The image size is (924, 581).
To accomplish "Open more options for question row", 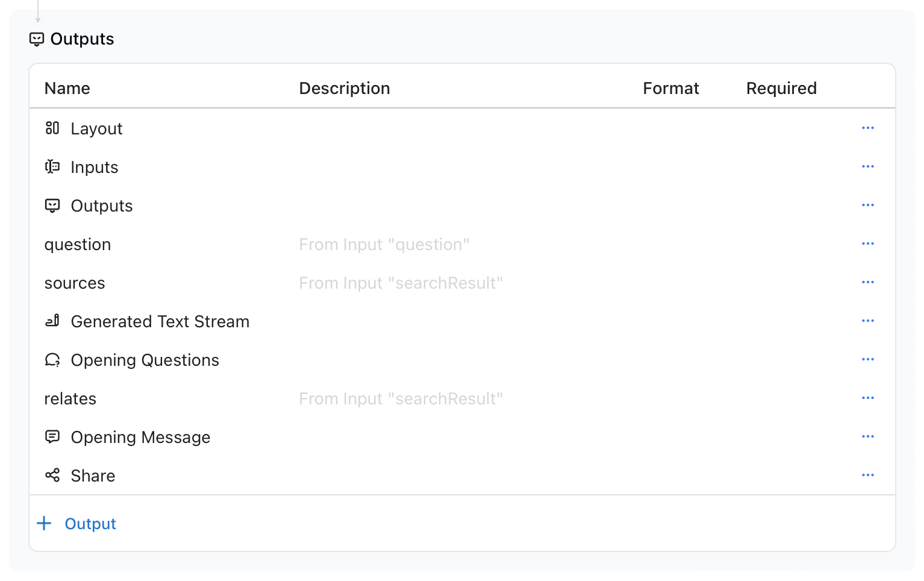I will 867,243.
